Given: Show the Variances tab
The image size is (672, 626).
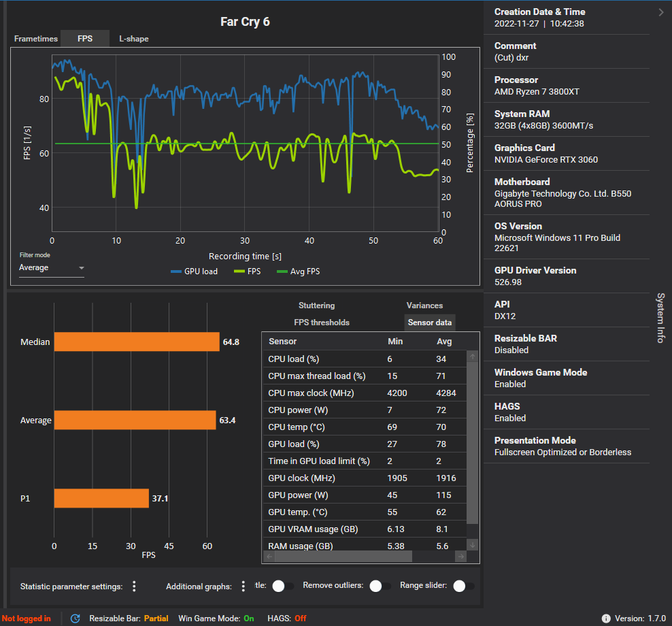Looking at the screenshot, I should point(424,306).
